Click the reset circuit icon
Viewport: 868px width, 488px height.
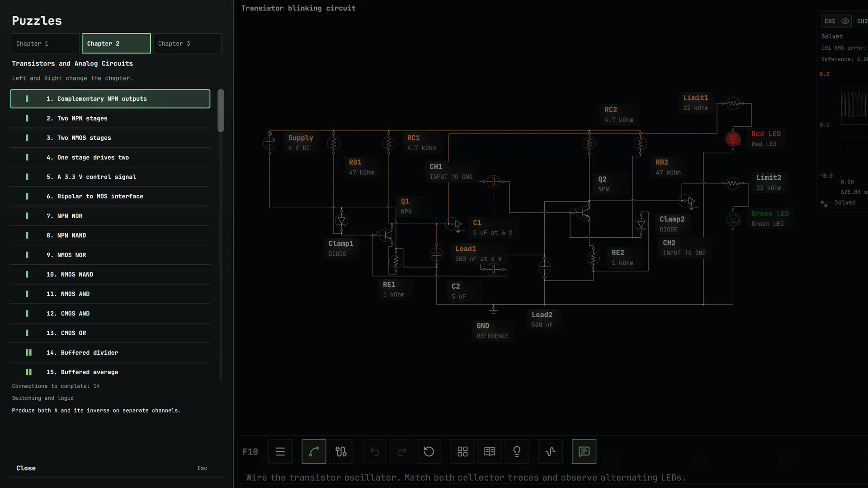[x=429, y=451]
